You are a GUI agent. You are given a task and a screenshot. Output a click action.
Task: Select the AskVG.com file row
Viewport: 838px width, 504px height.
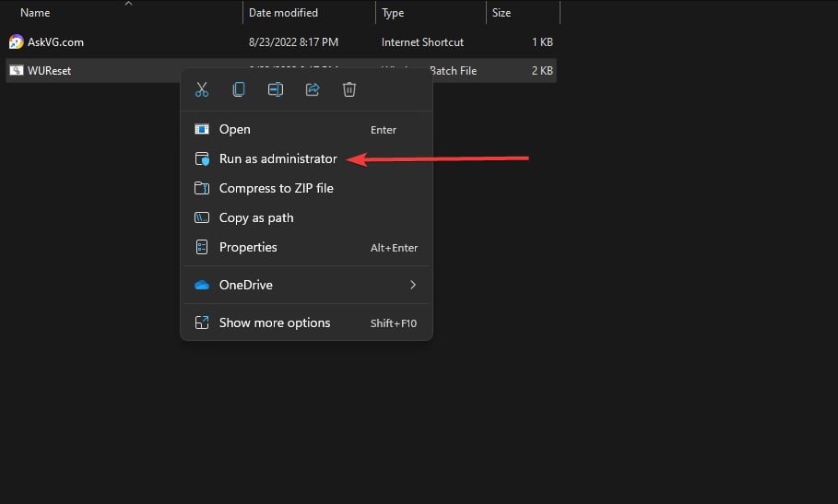coord(56,42)
